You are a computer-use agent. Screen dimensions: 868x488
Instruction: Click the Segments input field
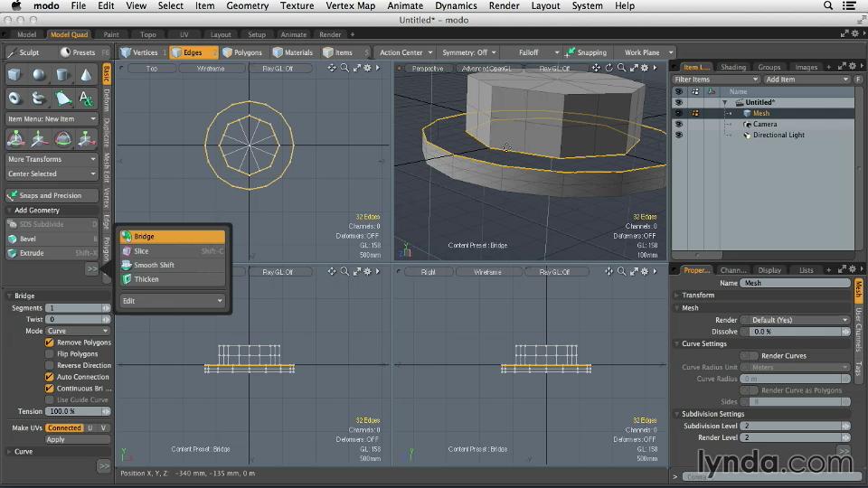(72, 308)
